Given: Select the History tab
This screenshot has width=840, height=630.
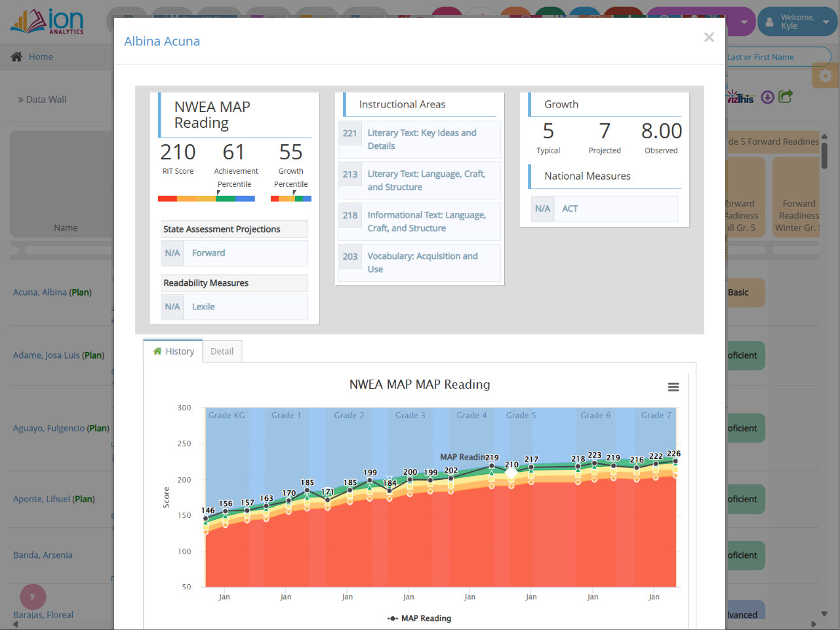Looking at the screenshot, I should pyautogui.click(x=173, y=351).
